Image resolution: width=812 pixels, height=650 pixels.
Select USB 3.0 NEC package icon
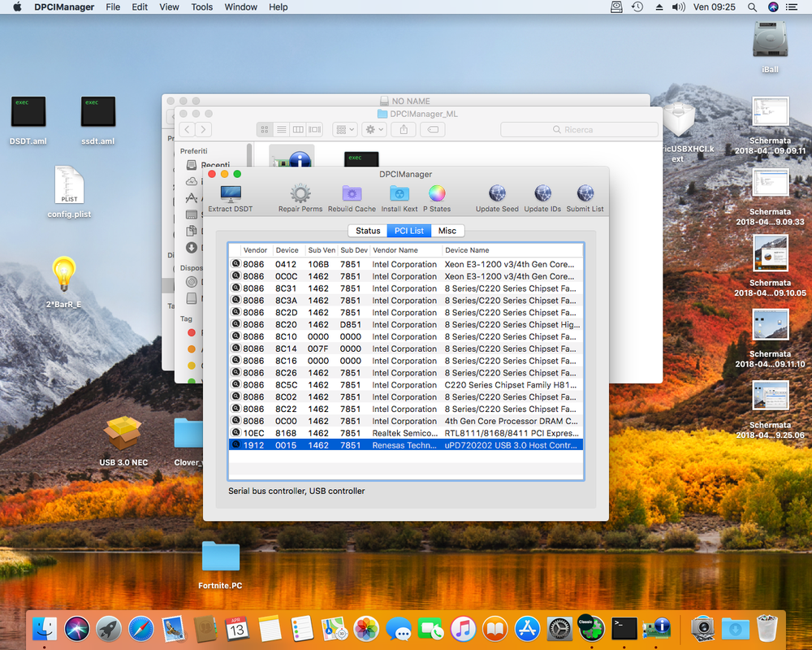tap(123, 441)
